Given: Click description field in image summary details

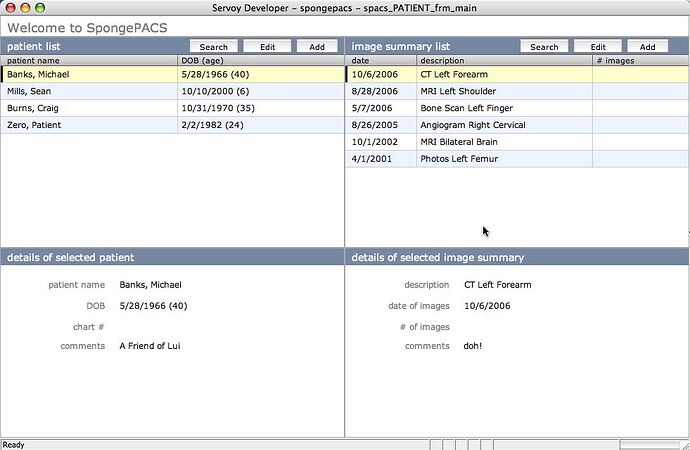Looking at the screenshot, I should pyautogui.click(x=498, y=285).
